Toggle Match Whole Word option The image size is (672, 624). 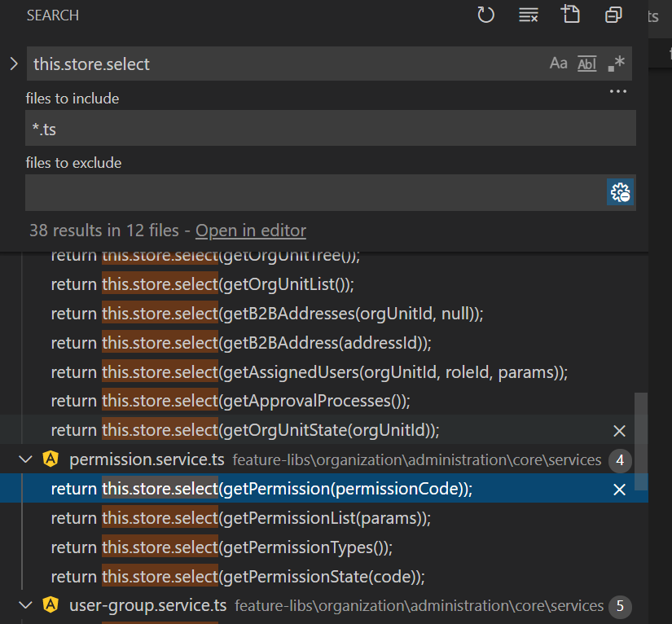pyautogui.click(x=586, y=64)
